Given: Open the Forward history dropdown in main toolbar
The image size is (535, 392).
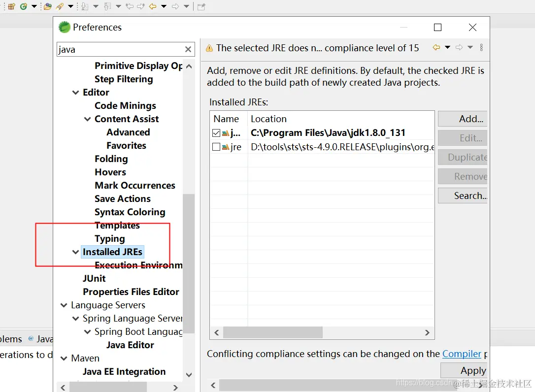Looking at the screenshot, I should click(186, 6).
